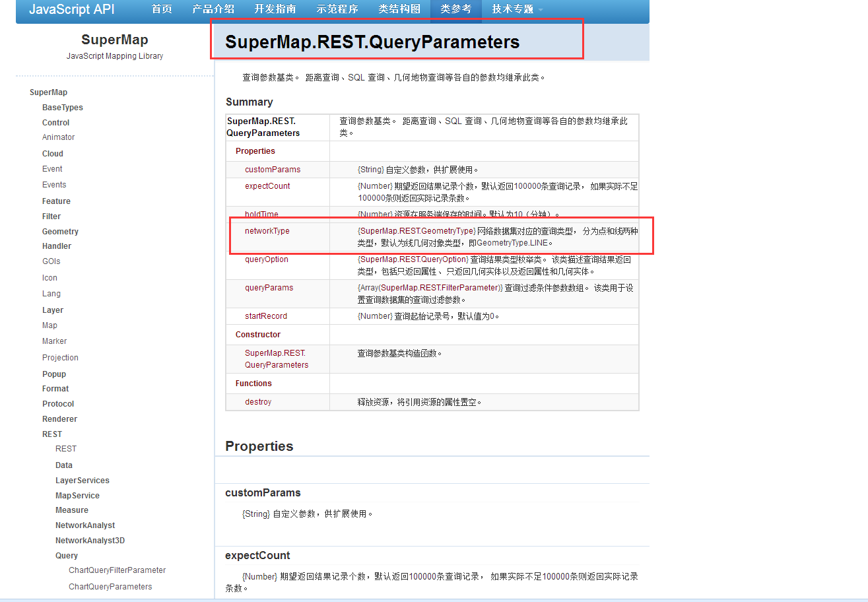Open Events in the sidebar
This screenshot has height=602, width=868.
point(54,185)
